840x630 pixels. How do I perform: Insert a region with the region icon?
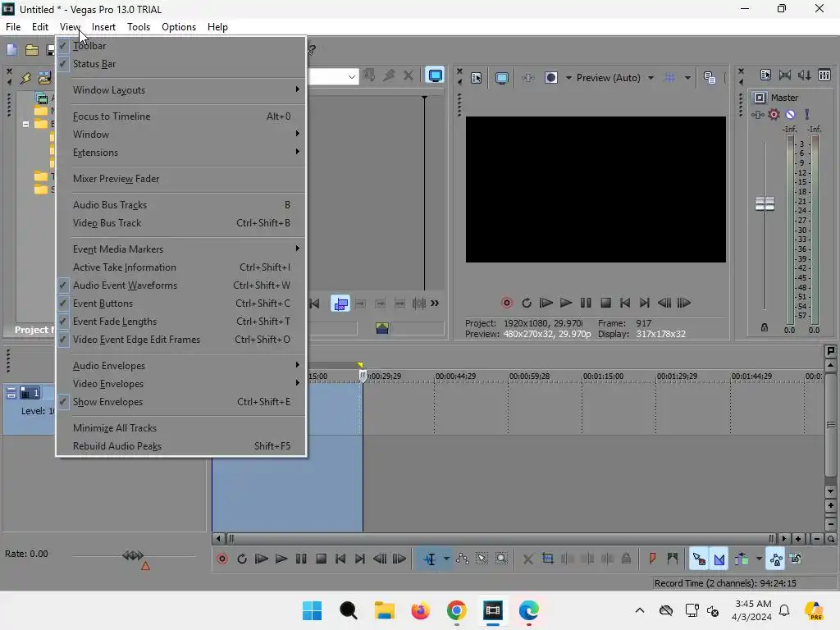pos(673,559)
